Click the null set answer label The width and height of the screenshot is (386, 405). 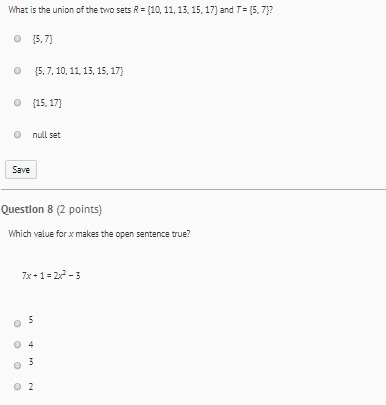click(x=46, y=135)
